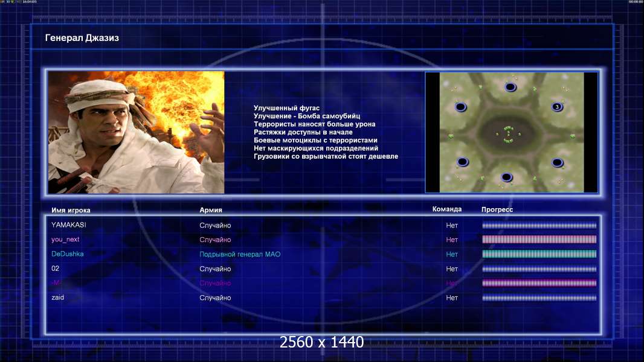Viewport: 644px width, 362px height.
Task: Select player name YAMAKASI
Action: 69,224
